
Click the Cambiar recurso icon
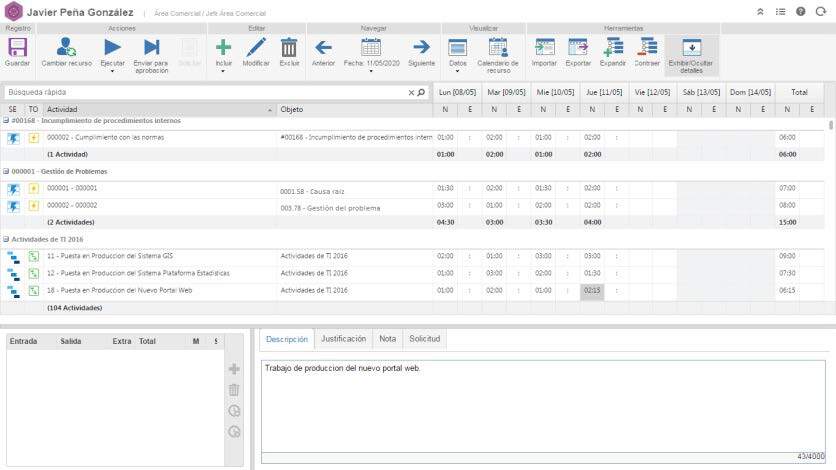coord(66,48)
